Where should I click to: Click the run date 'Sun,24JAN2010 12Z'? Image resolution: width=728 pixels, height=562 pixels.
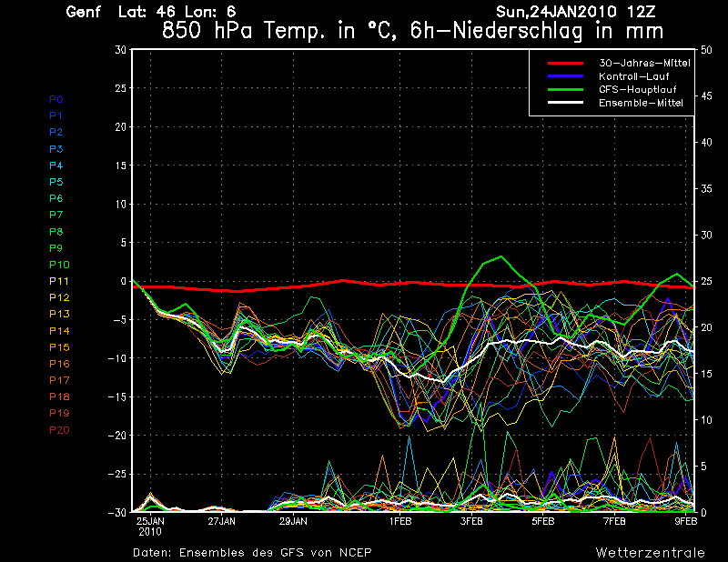576,12
